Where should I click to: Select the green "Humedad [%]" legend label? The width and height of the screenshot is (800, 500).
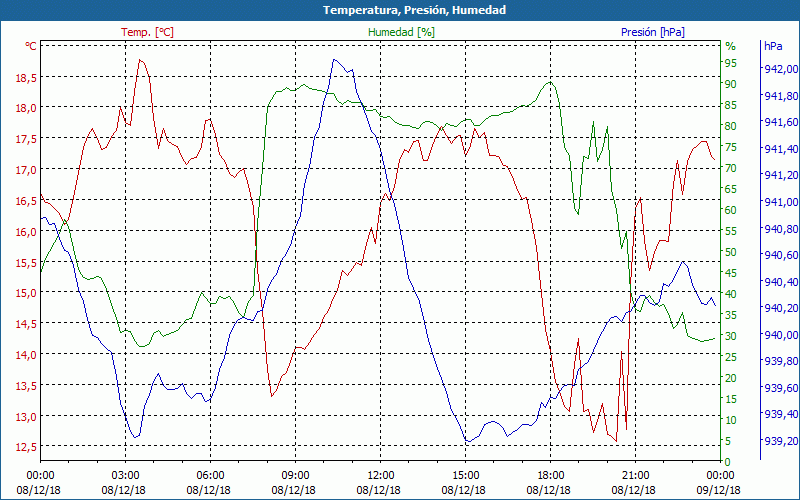pyautogui.click(x=402, y=32)
